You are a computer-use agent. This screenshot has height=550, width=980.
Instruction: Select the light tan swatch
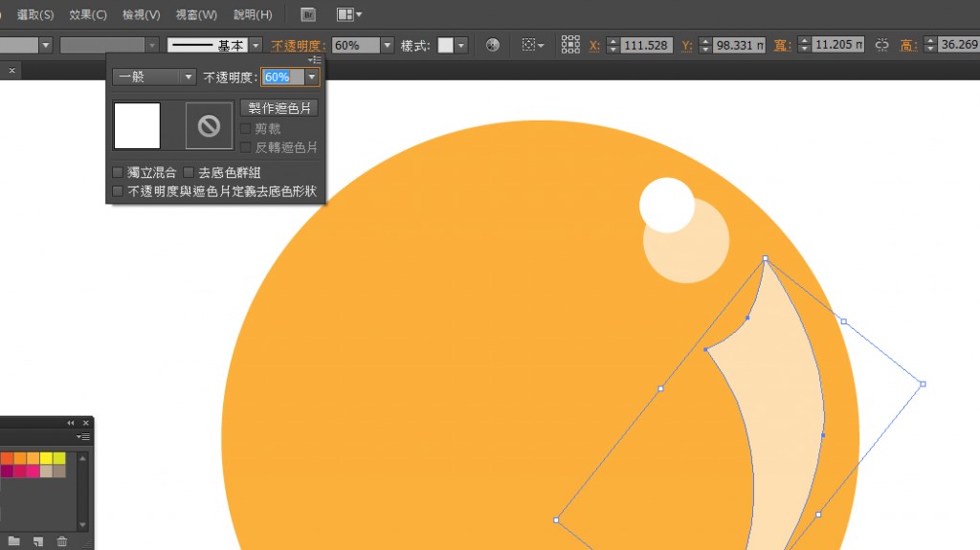(46, 472)
